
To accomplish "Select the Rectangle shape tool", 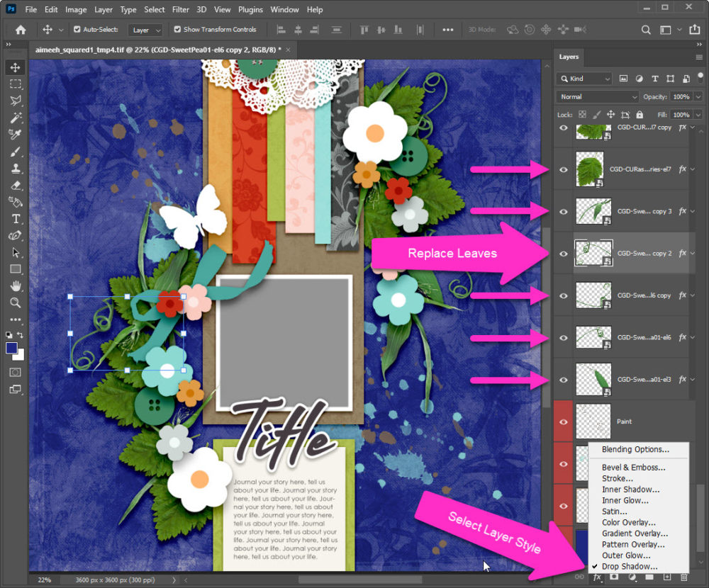I will [16, 269].
